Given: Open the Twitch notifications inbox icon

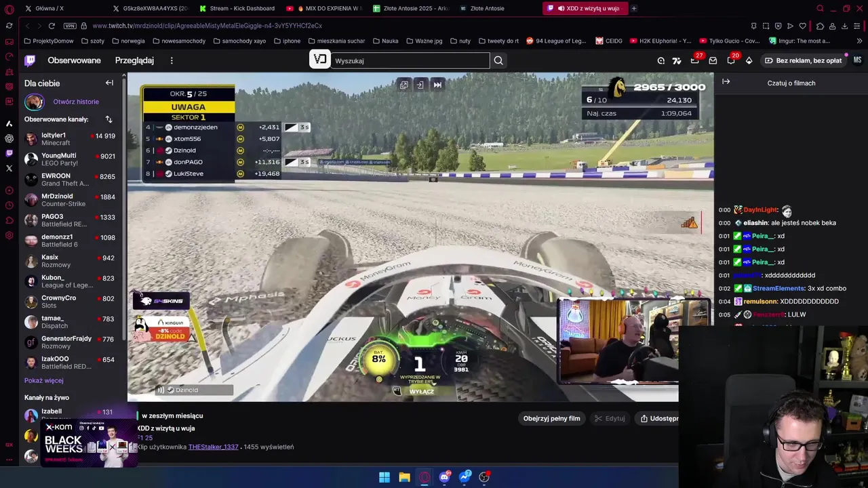Looking at the screenshot, I should (713, 60).
